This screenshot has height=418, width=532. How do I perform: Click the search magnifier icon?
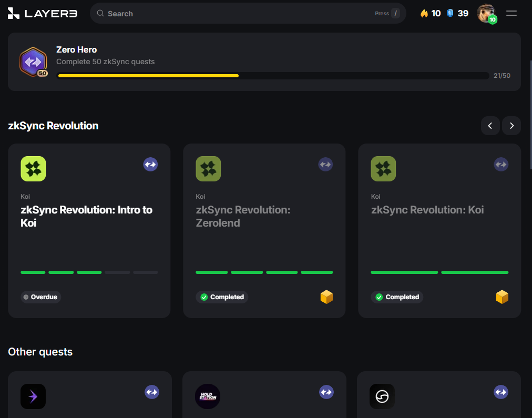(x=100, y=13)
